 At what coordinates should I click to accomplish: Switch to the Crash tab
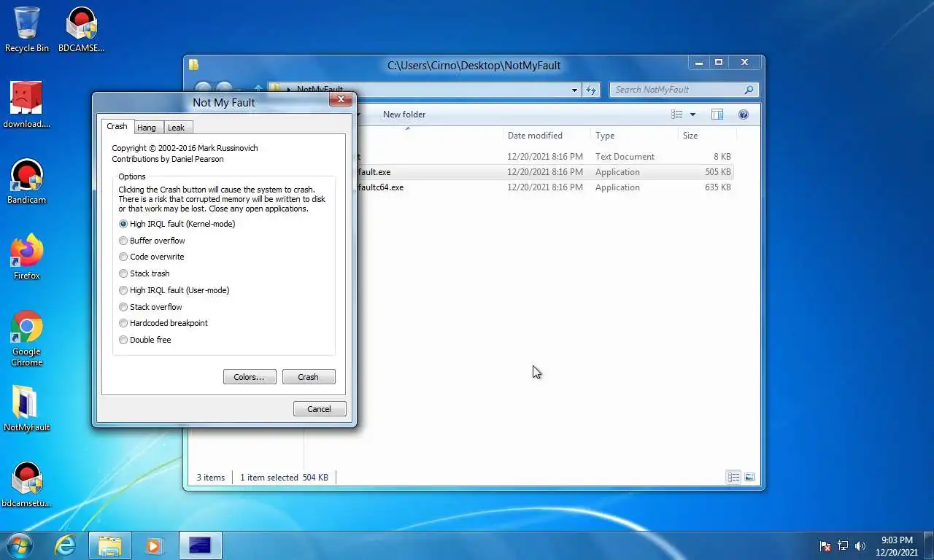117,126
